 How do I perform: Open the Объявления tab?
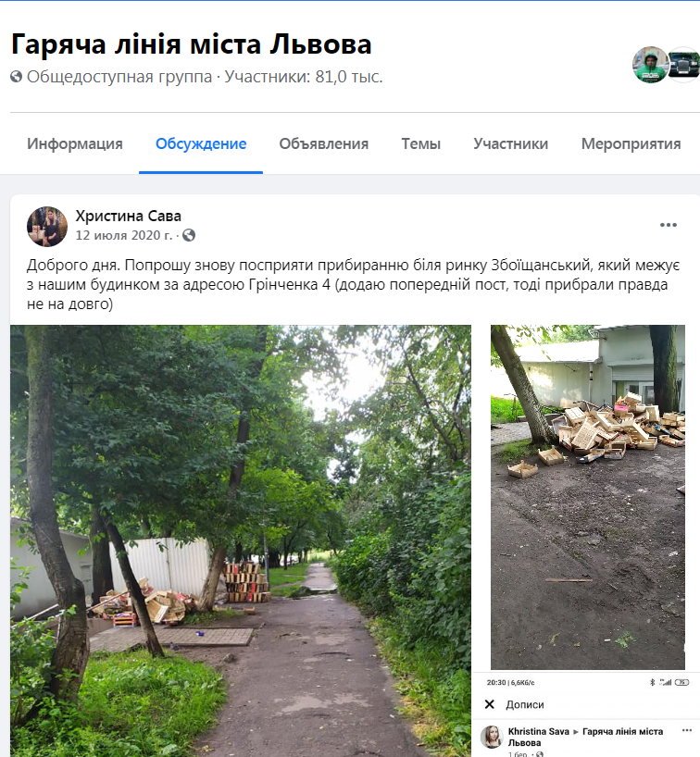pos(324,143)
